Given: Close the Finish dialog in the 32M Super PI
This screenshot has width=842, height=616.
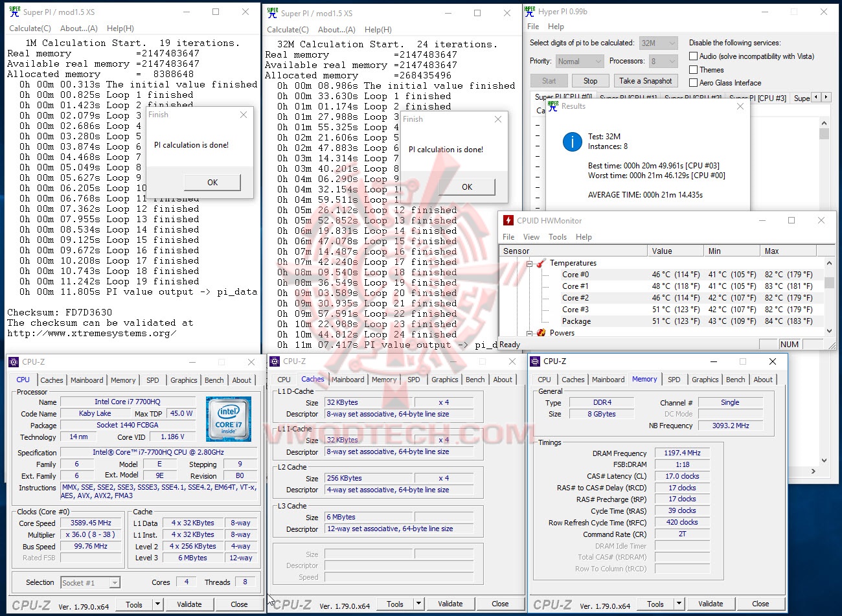Looking at the screenshot, I should [x=497, y=119].
